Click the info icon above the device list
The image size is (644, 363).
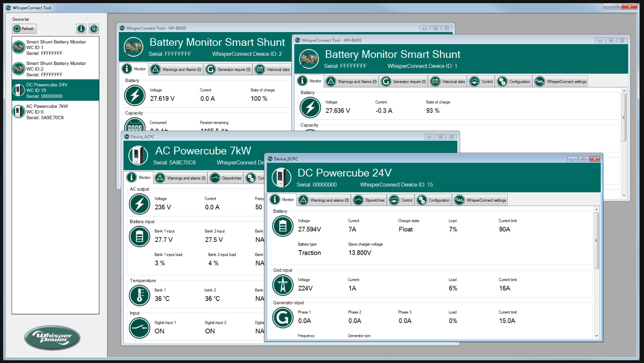(x=81, y=29)
